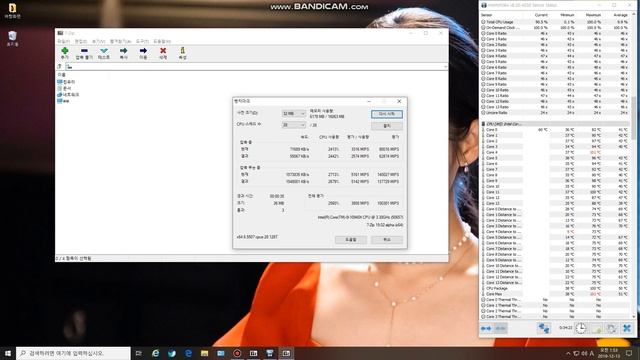
Task: Open the 보기(V) View menu in 7-Zip
Action: coord(98,41)
